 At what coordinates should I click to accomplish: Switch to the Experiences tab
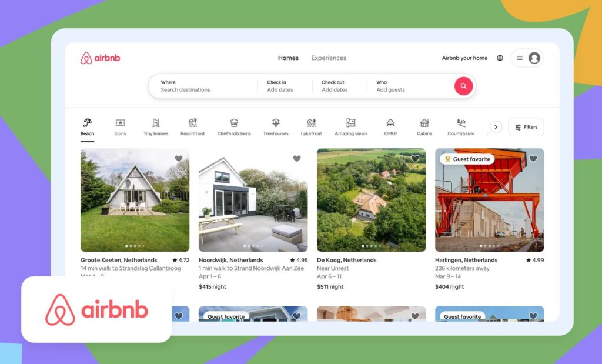click(x=329, y=58)
